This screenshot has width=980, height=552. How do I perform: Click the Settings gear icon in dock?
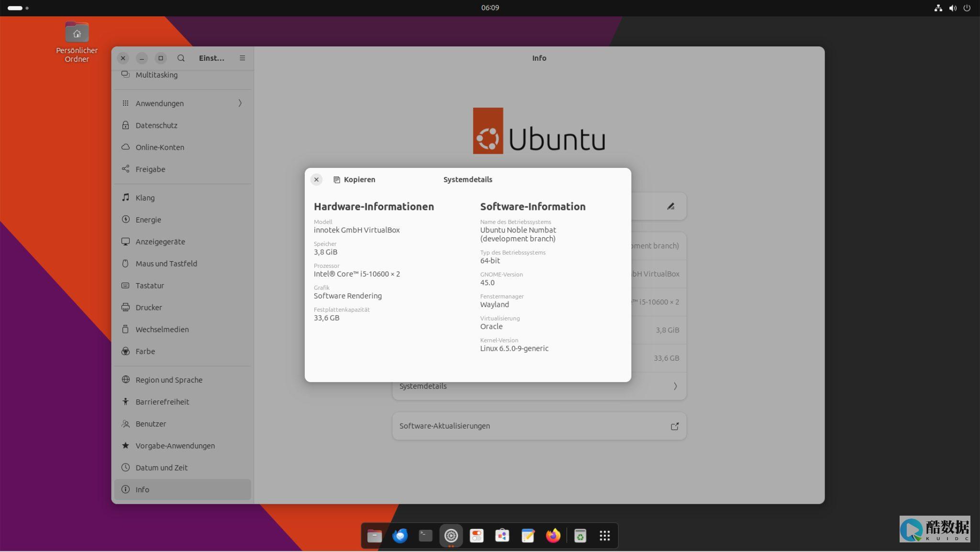pyautogui.click(x=451, y=536)
